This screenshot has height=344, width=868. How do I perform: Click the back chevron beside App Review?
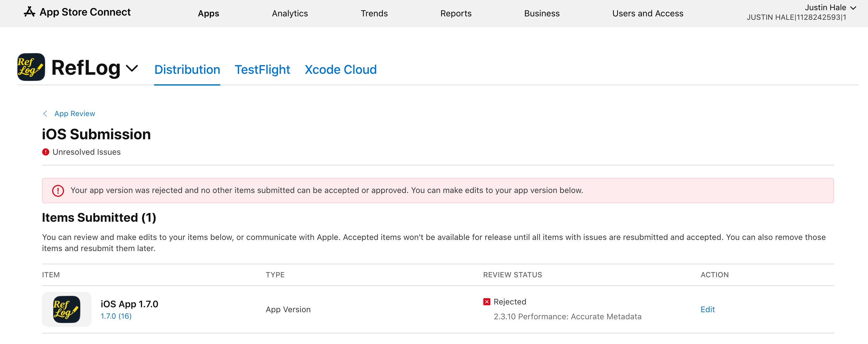tap(45, 114)
